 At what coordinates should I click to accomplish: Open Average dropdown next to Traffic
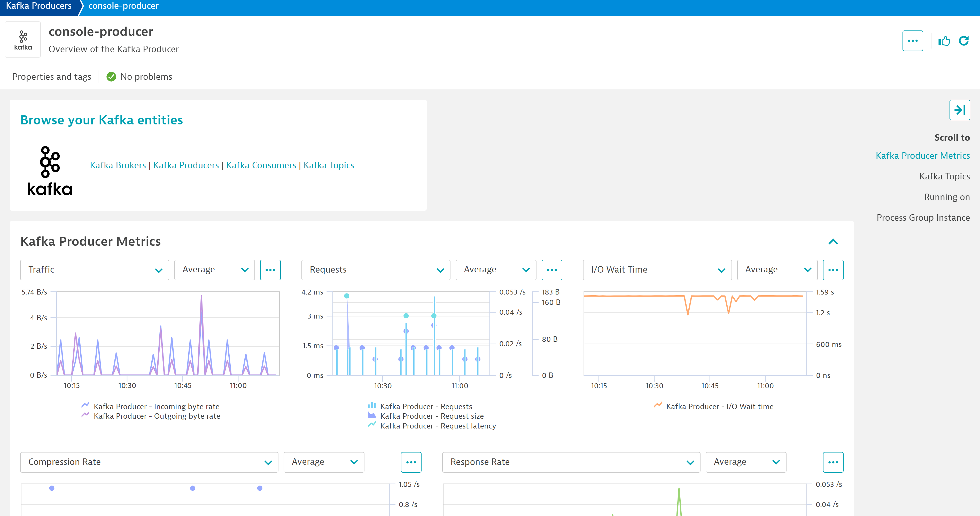pyautogui.click(x=215, y=269)
